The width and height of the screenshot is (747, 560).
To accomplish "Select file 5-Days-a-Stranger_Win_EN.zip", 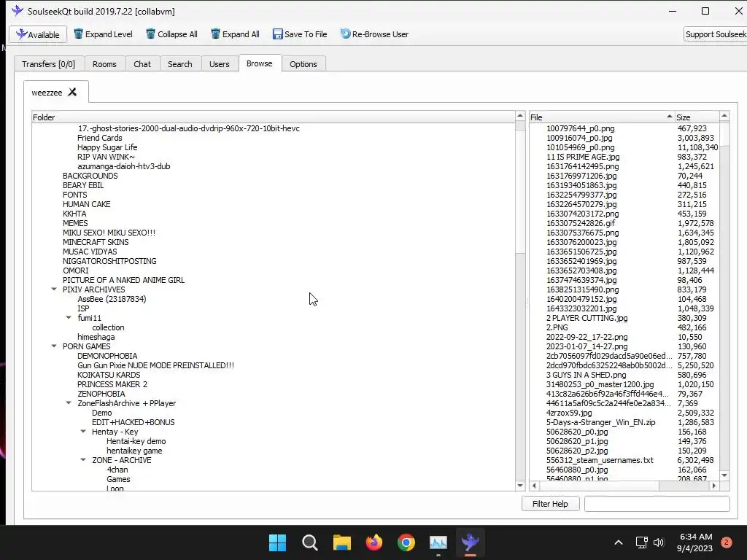I will [600, 422].
